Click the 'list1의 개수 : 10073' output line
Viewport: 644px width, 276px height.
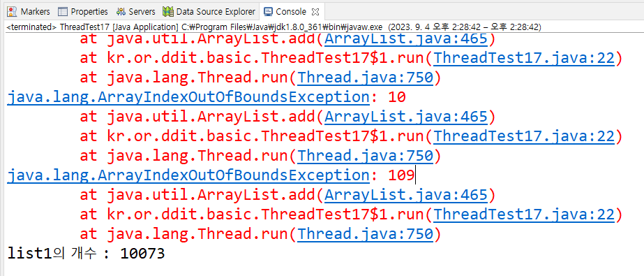point(87,254)
